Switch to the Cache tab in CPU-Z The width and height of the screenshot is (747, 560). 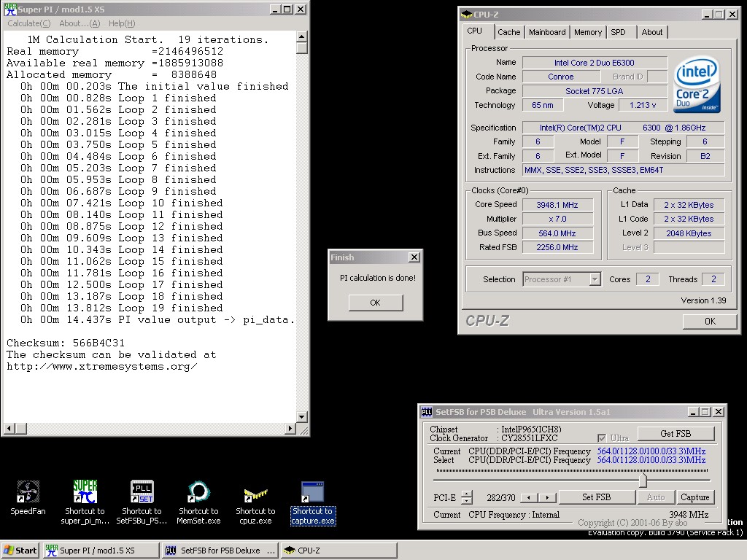(508, 32)
